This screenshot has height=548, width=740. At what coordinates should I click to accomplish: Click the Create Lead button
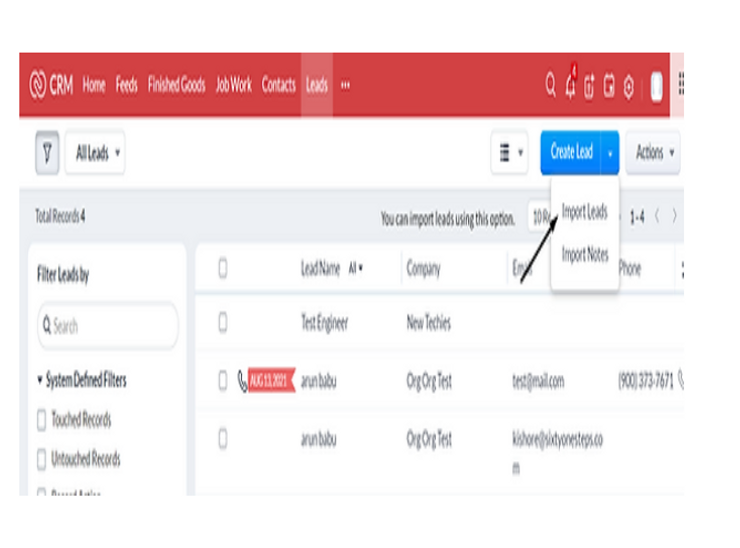pyautogui.click(x=571, y=152)
